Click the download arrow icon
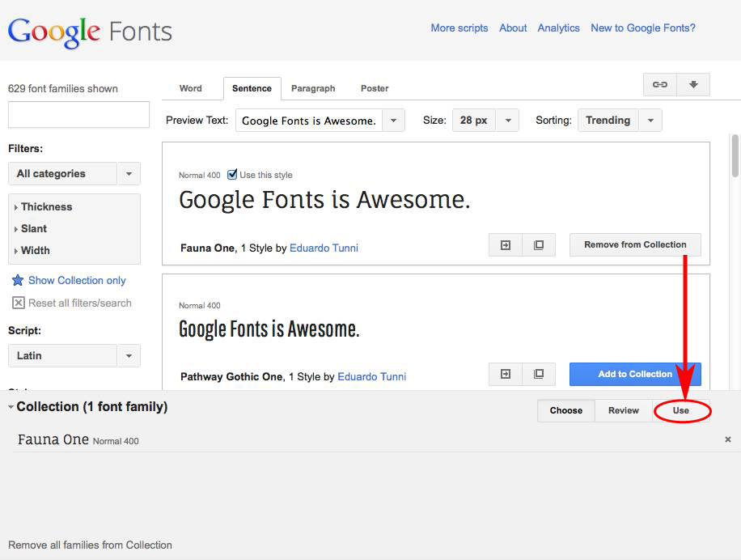741x560 pixels. 693,85
